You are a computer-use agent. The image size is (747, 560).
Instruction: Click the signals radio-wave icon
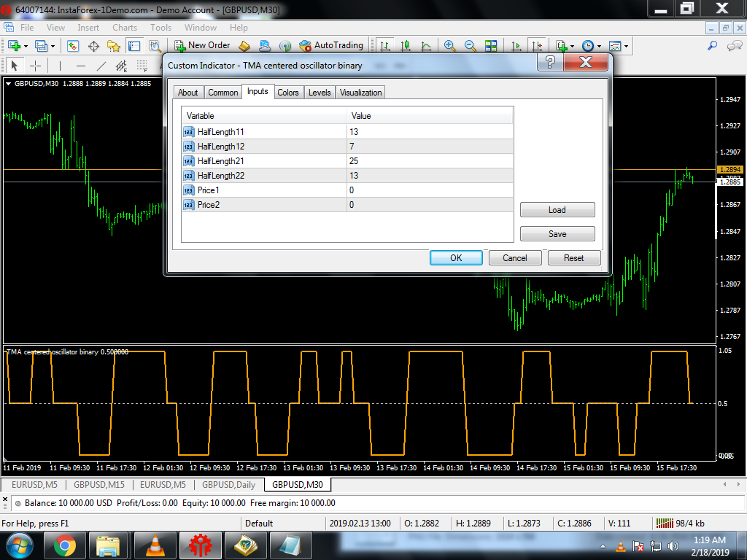285,46
